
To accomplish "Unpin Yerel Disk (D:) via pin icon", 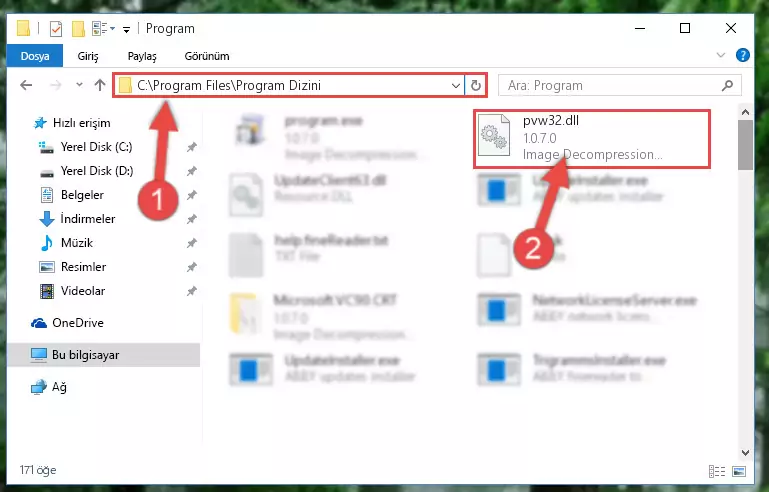I will tap(191, 171).
